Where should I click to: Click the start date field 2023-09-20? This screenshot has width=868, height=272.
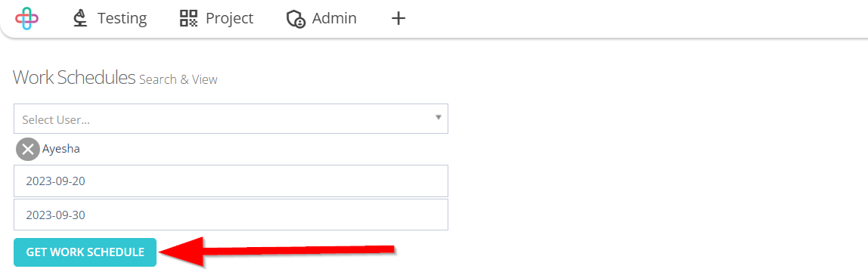pyautogui.click(x=231, y=181)
